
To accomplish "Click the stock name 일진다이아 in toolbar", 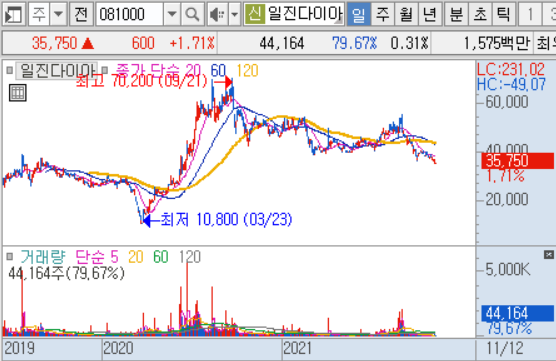I will pyautogui.click(x=305, y=14).
